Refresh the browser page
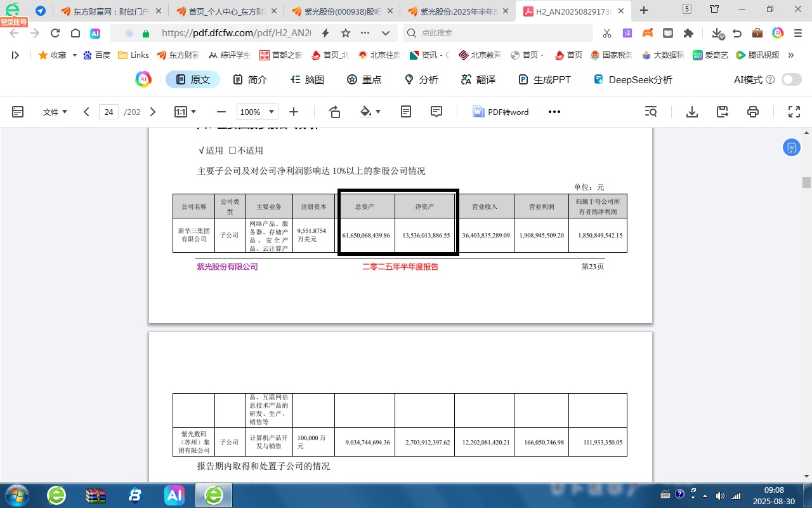The image size is (812, 508). pos(55,33)
